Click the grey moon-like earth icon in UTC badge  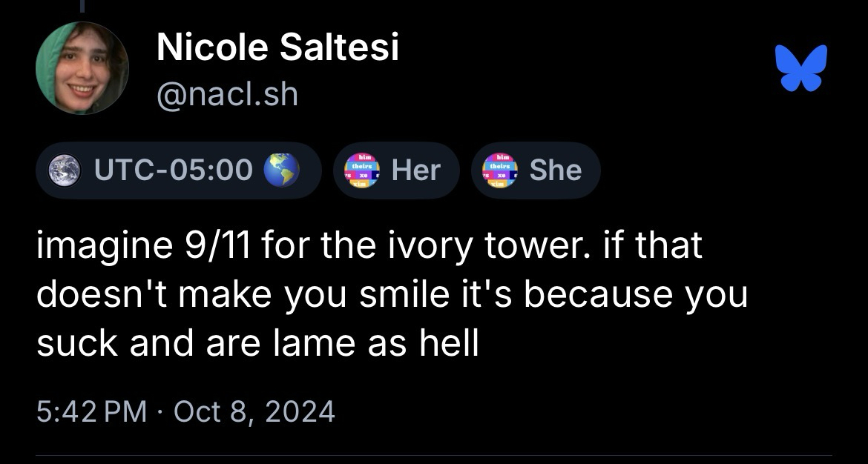[63, 170]
